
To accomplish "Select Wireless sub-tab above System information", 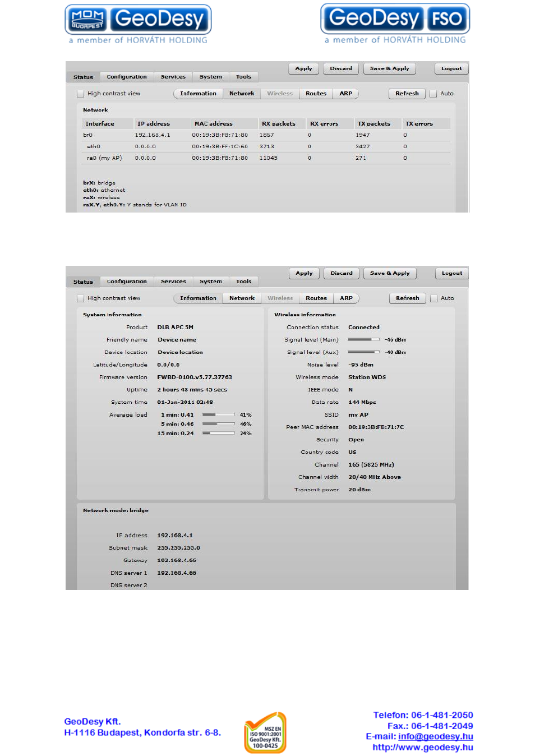I will 280,298.
